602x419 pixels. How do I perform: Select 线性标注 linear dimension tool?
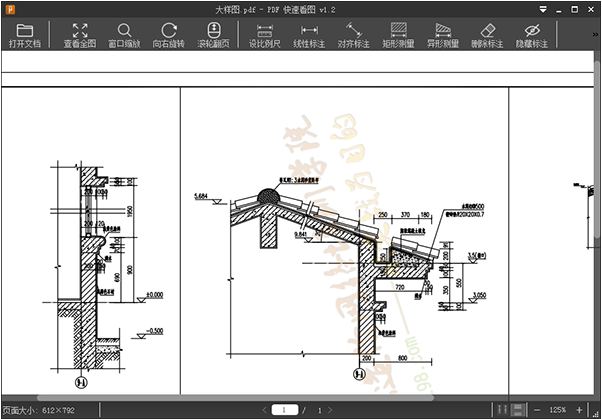[309, 36]
